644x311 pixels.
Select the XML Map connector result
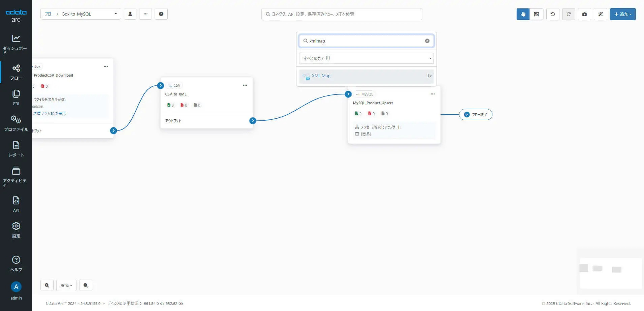coord(366,76)
